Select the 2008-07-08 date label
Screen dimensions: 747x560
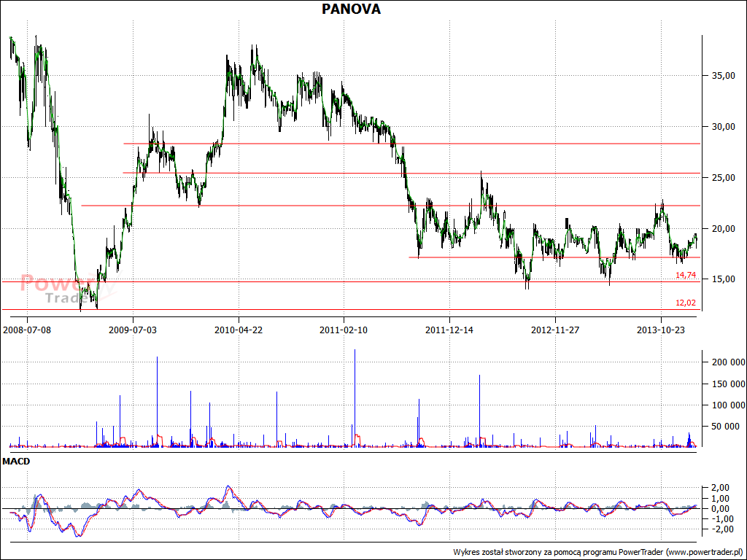point(27,330)
